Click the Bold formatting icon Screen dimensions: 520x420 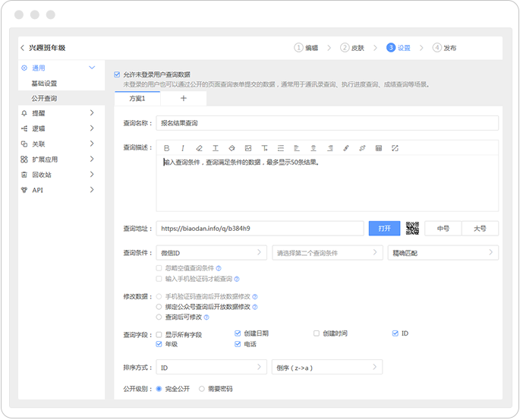click(x=166, y=147)
